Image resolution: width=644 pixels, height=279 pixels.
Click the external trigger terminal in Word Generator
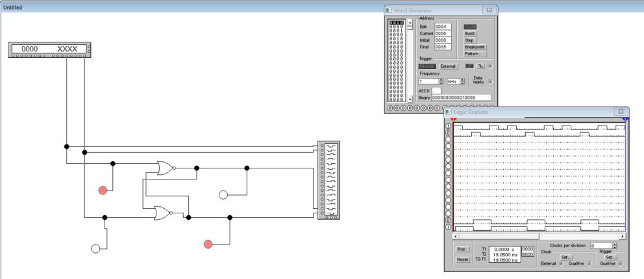(x=489, y=66)
